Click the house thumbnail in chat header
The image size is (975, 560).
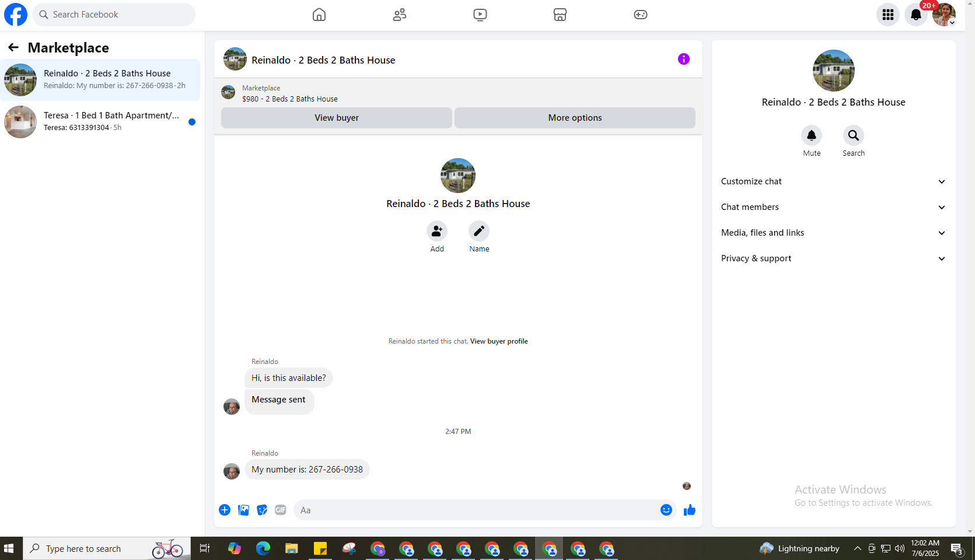(235, 59)
